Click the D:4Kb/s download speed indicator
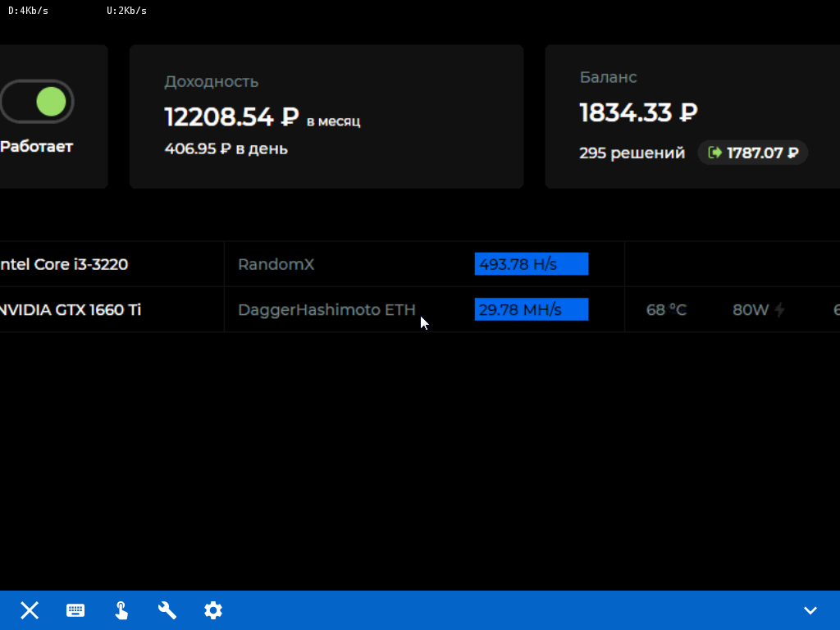Viewport: 840px width, 630px height. tap(29, 11)
